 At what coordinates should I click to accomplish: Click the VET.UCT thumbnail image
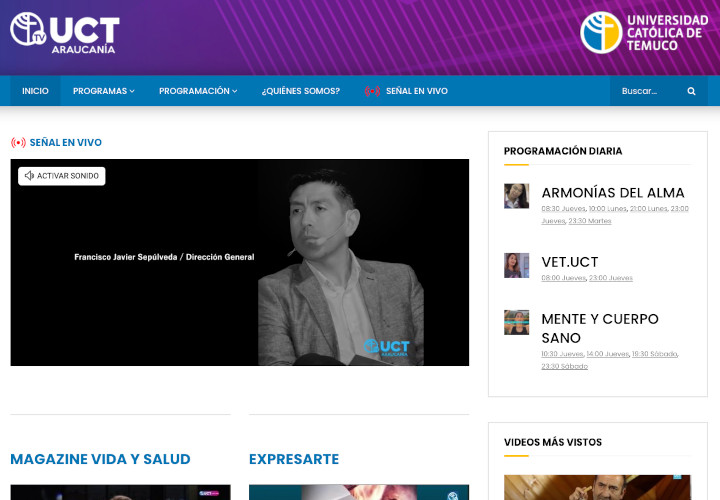point(517,265)
